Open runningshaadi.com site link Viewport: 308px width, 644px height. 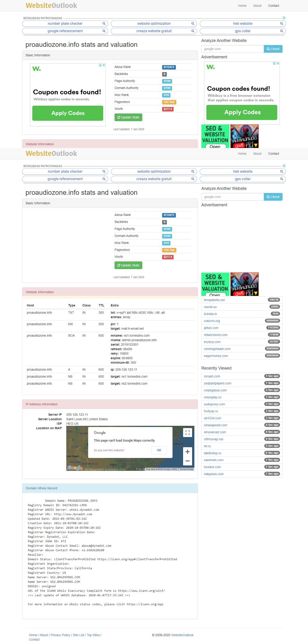pos(217,349)
